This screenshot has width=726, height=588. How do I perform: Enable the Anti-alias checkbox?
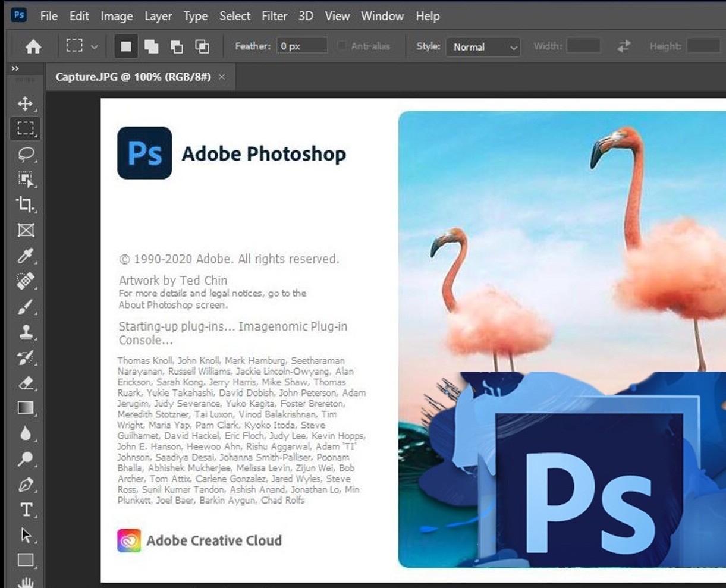click(x=342, y=46)
